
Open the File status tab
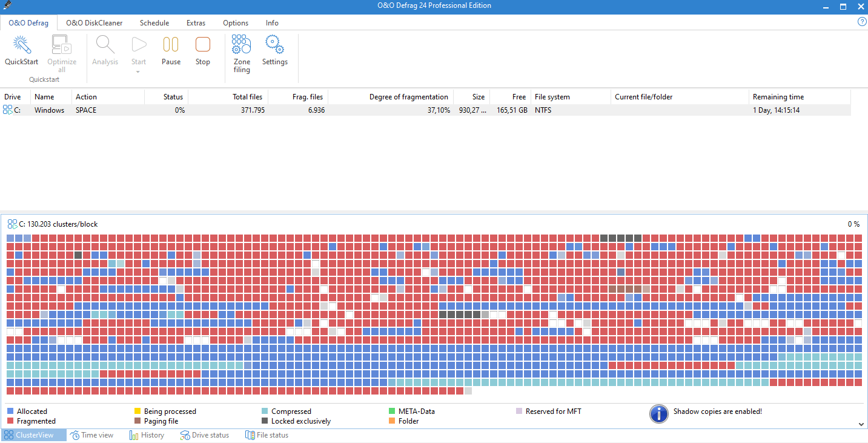point(267,435)
